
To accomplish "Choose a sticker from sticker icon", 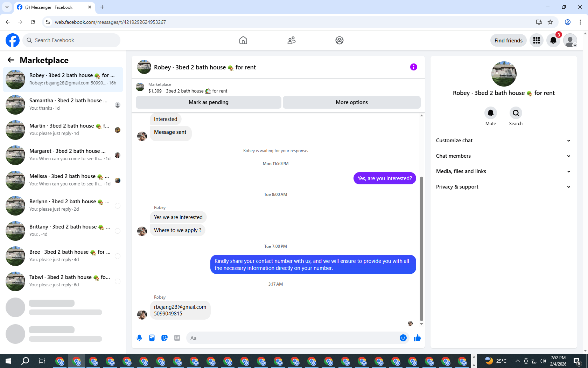I will (x=164, y=338).
